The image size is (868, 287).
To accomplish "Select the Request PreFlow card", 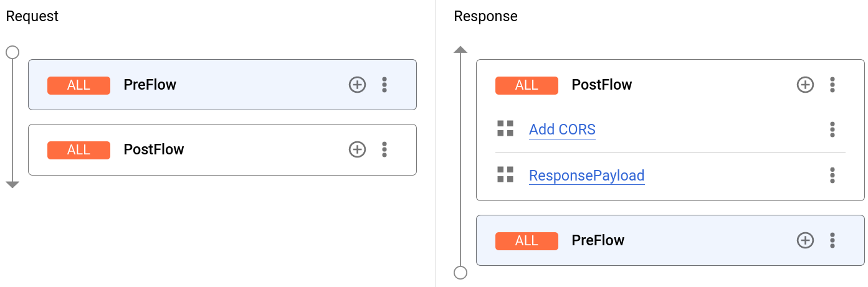I will tap(249, 85).
